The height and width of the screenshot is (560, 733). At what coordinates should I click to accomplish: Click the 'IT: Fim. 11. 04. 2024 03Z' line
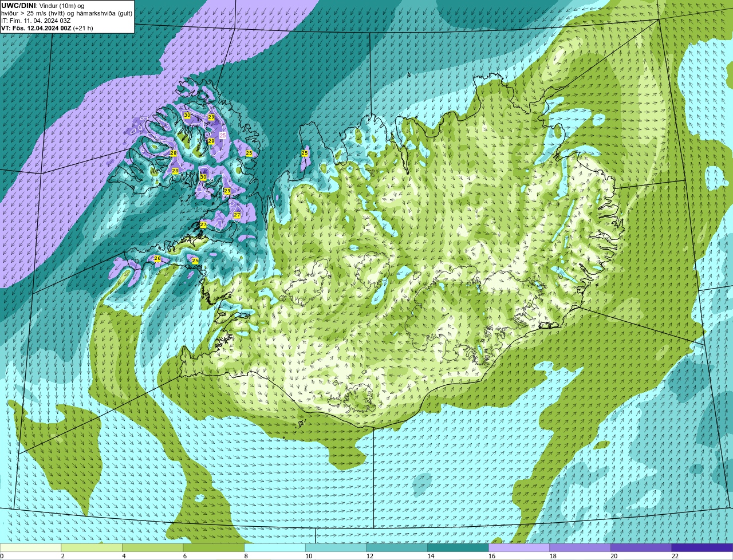click(x=36, y=21)
